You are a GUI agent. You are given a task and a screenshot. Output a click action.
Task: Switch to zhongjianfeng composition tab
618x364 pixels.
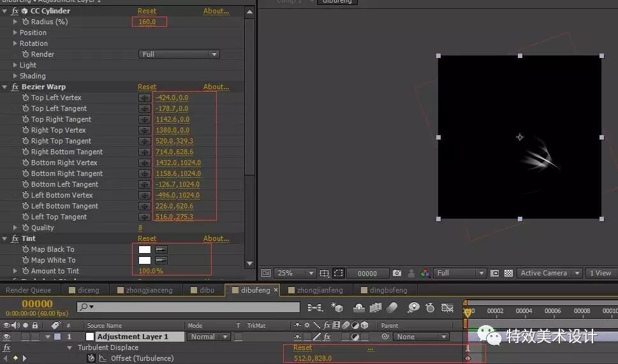point(315,290)
